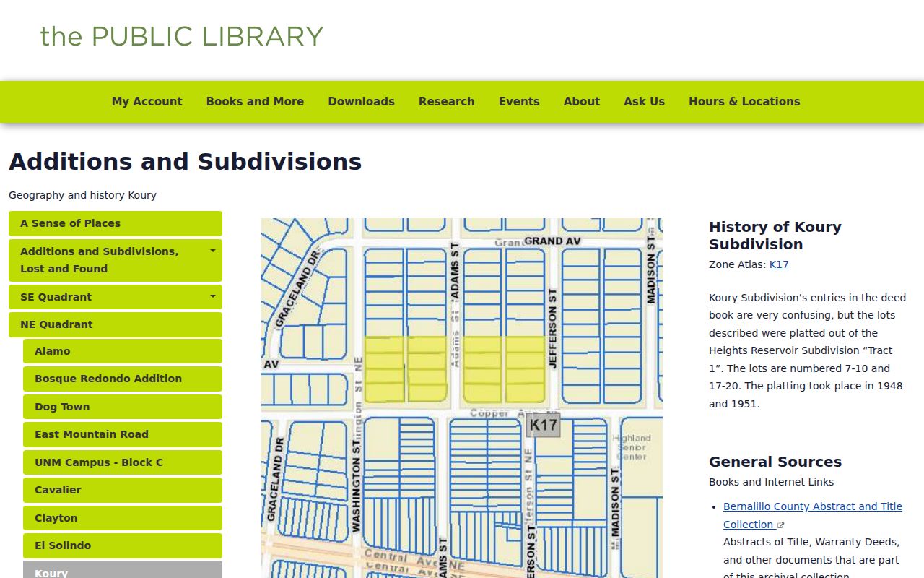Select About in the navigation bar
924x578 pixels.
[x=582, y=102]
